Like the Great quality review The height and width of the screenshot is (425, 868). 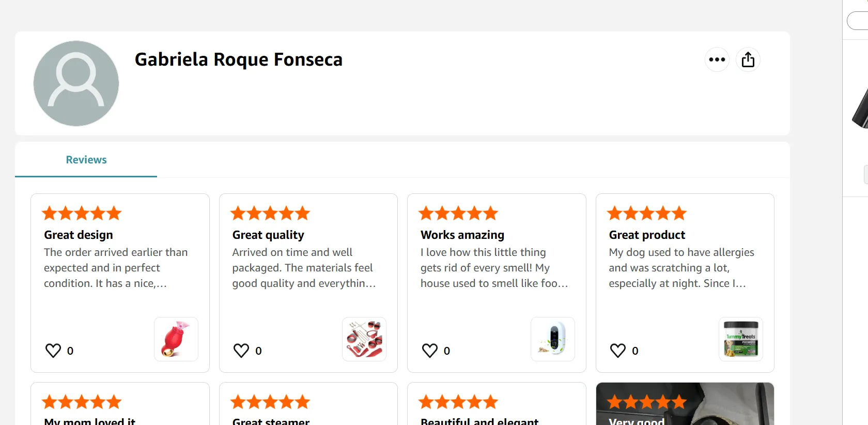click(x=241, y=351)
